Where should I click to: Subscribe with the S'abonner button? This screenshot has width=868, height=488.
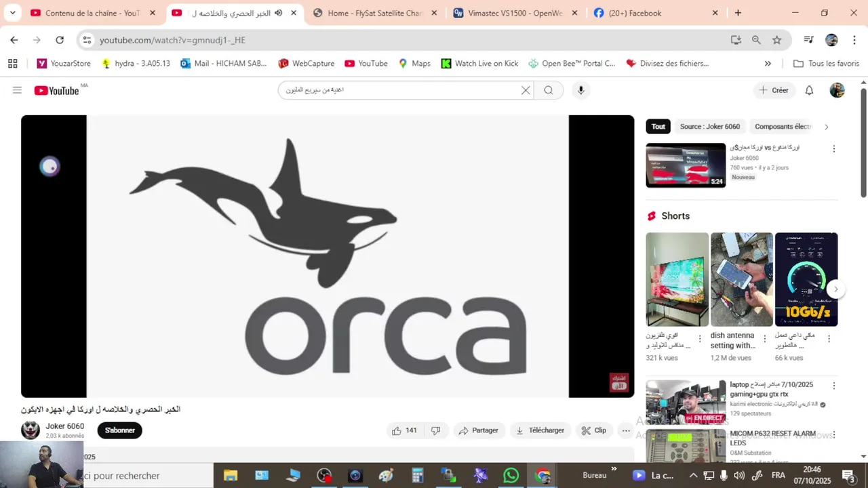(119, 430)
